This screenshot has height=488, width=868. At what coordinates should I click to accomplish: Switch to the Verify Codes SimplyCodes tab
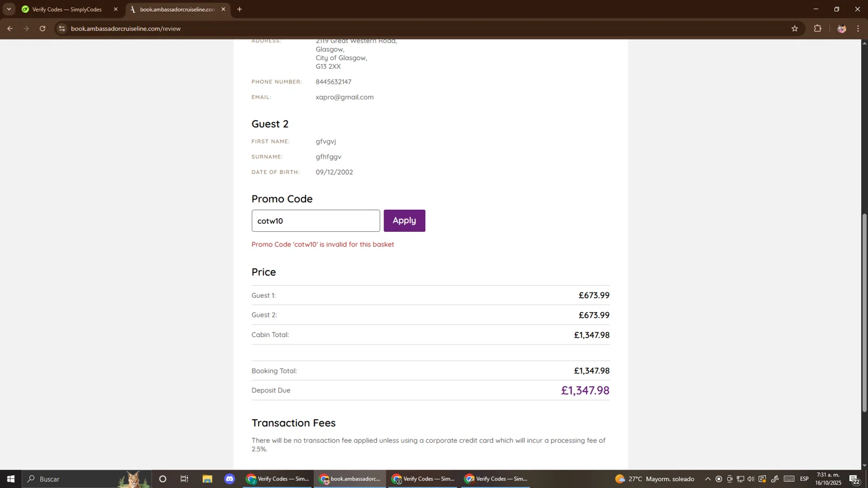[67, 9]
